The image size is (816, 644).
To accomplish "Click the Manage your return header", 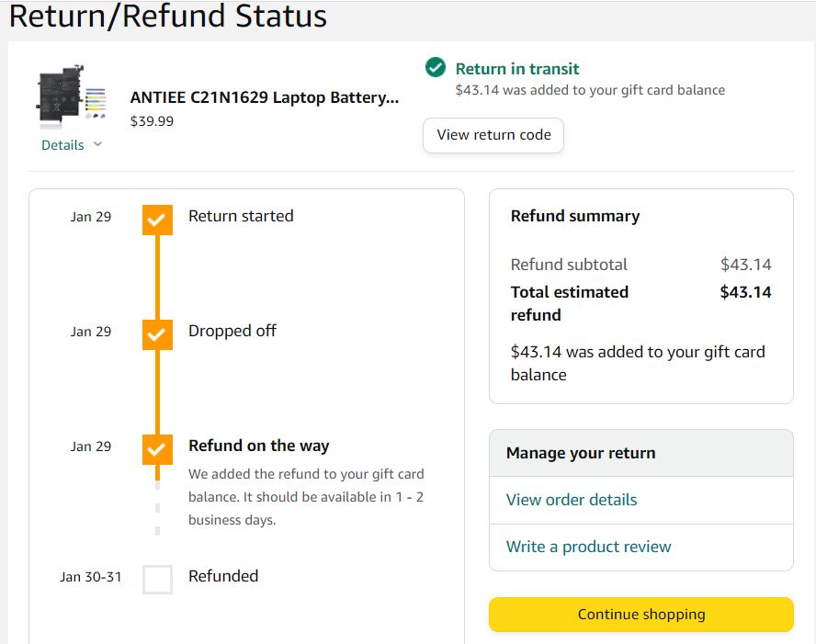I will coord(581,453).
